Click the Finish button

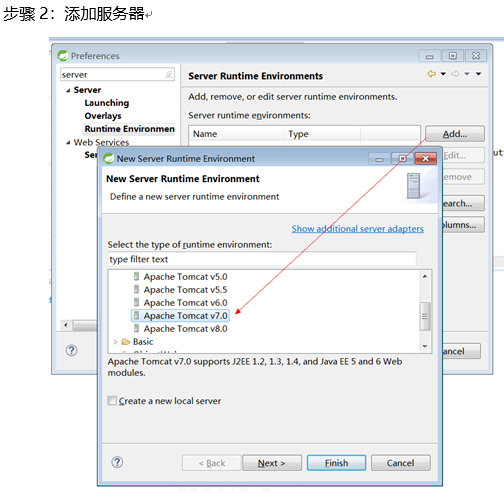[x=336, y=463]
